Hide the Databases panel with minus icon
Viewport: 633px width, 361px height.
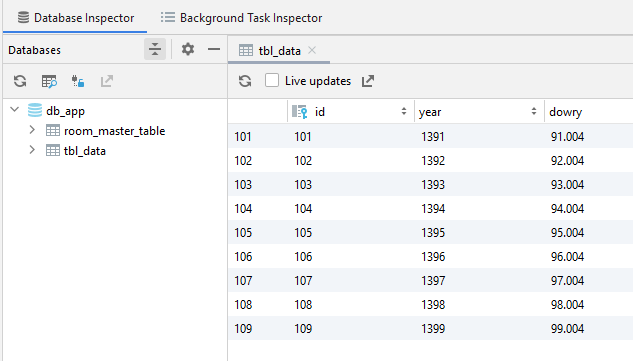pos(214,49)
